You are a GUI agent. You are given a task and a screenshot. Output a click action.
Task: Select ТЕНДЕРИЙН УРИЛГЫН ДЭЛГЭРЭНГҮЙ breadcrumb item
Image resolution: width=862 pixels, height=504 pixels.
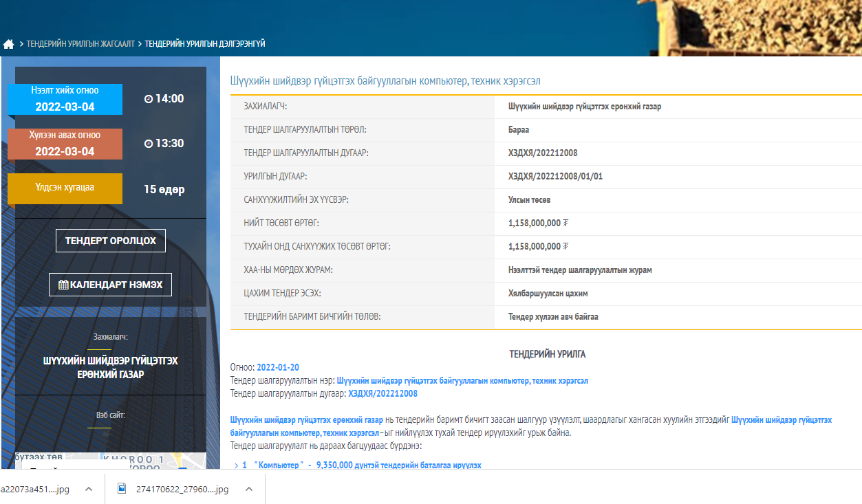coord(204,44)
